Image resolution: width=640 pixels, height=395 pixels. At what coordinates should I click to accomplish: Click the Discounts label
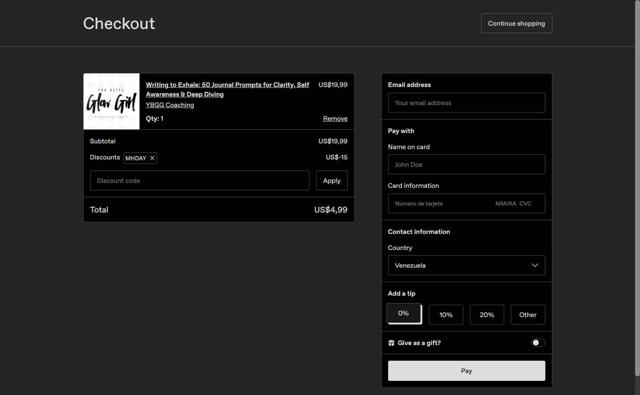tap(105, 157)
